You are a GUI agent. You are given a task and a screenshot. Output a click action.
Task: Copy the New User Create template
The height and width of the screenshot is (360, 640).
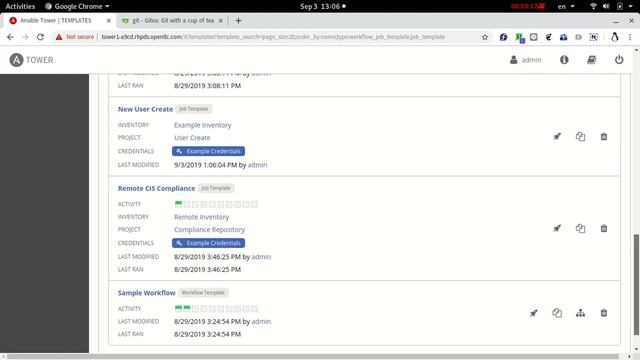coord(580,136)
